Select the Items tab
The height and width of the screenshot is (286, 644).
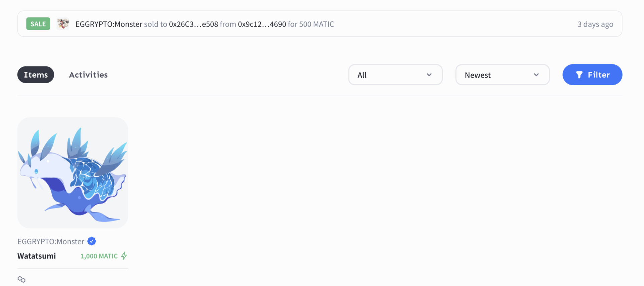[x=36, y=75]
